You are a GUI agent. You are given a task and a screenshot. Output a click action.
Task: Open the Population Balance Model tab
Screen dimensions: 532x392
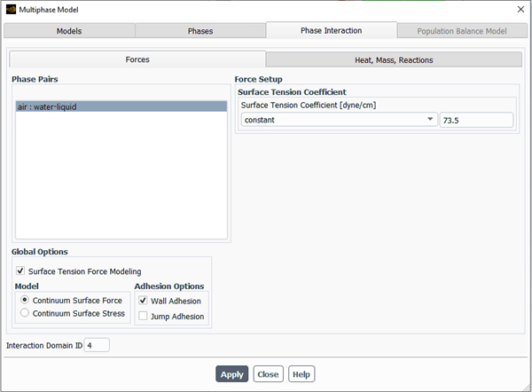coord(462,31)
